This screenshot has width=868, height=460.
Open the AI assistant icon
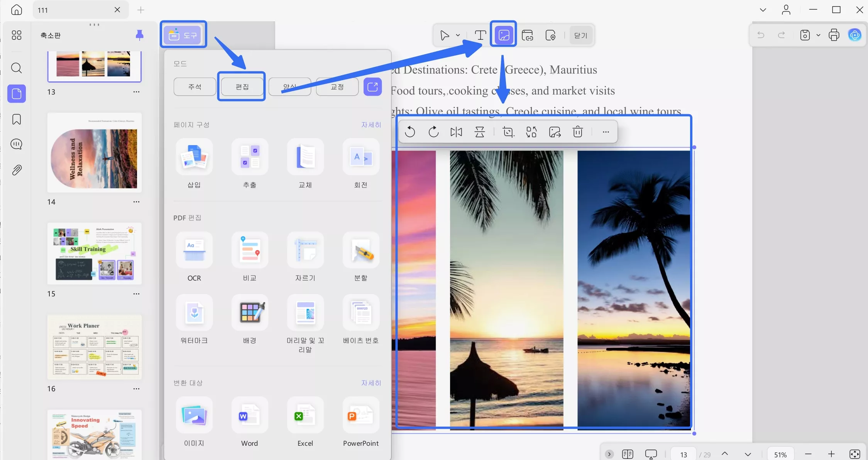pyautogui.click(x=854, y=35)
